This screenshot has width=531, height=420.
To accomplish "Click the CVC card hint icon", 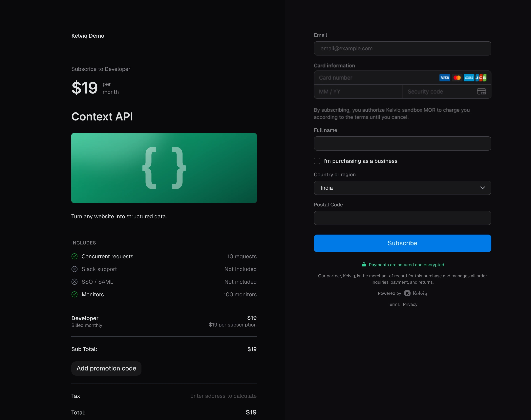I will (481, 92).
